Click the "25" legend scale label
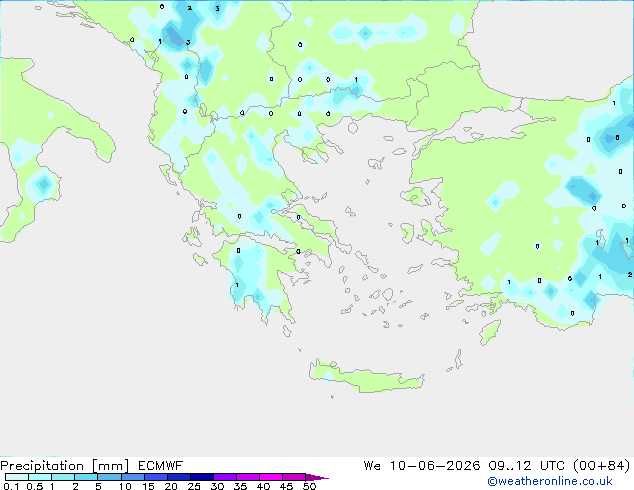 (194, 486)
